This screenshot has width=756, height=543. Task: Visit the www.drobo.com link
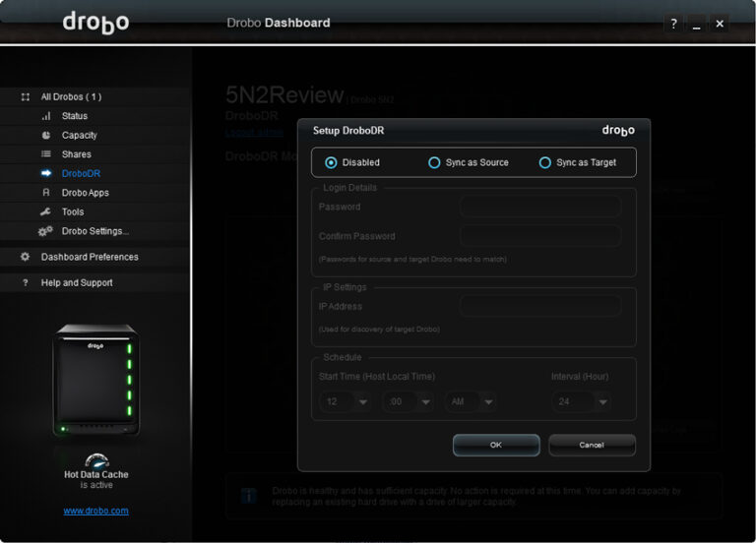pyautogui.click(x=95, y=511)
